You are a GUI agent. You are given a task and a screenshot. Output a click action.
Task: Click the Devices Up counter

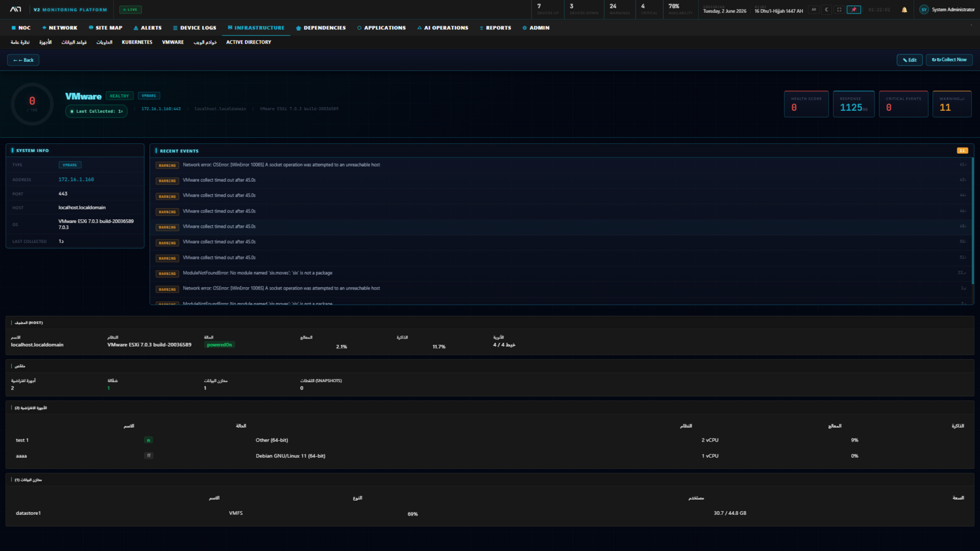(x=548, y=9)
